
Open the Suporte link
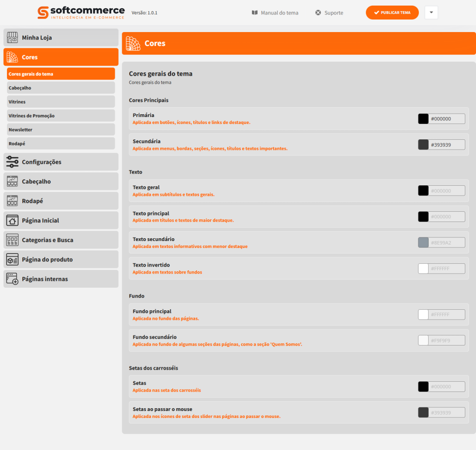330,13
